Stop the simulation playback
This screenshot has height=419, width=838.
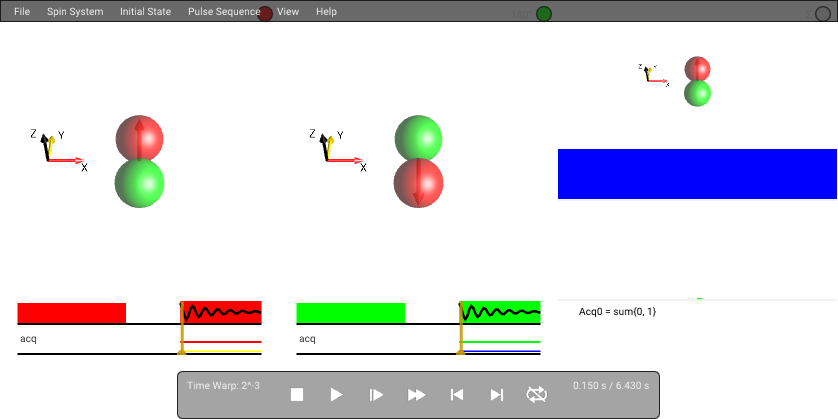pyautogui.click(x=297, y=395)
